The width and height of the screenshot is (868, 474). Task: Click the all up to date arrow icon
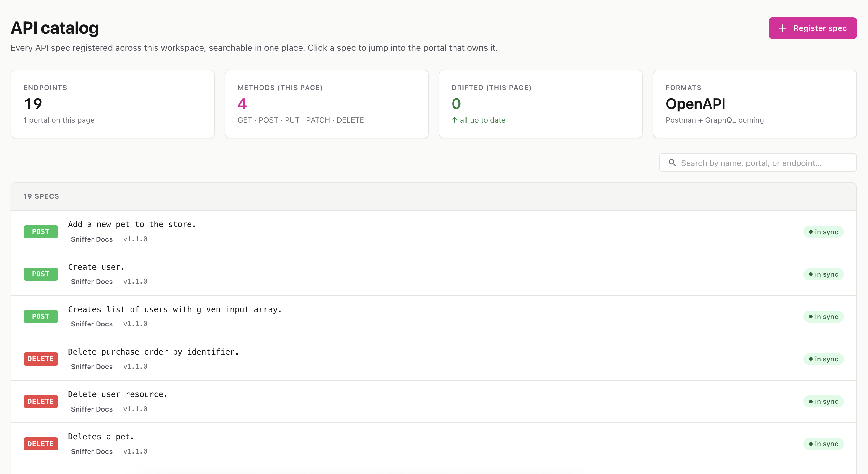click(454, 120)
